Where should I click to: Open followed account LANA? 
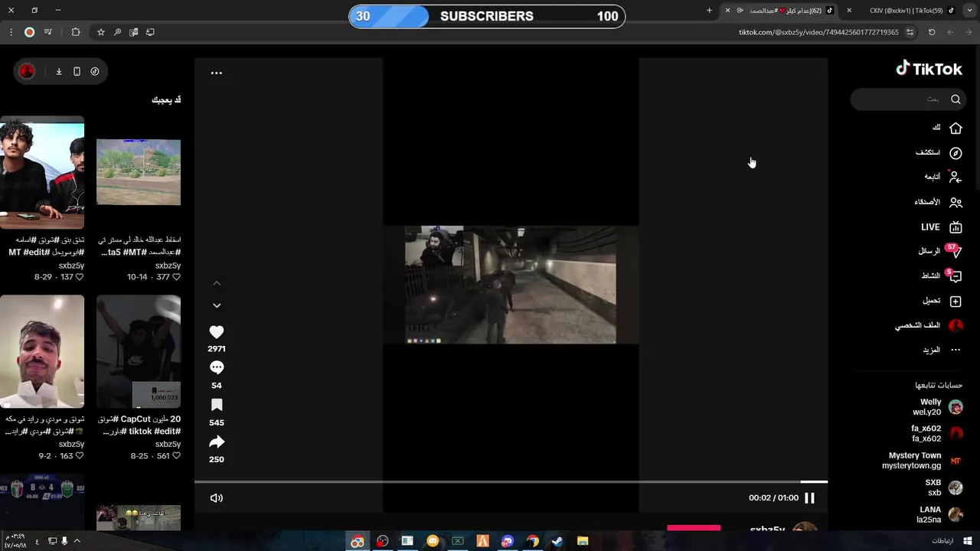pos(939,514)
